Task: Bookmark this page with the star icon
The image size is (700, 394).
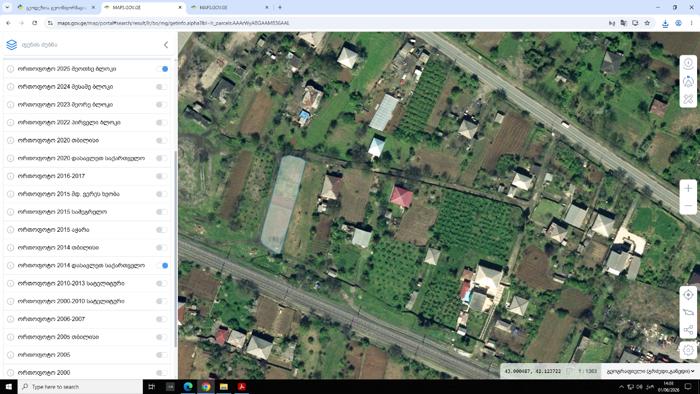Action: (x=647, y=23)
